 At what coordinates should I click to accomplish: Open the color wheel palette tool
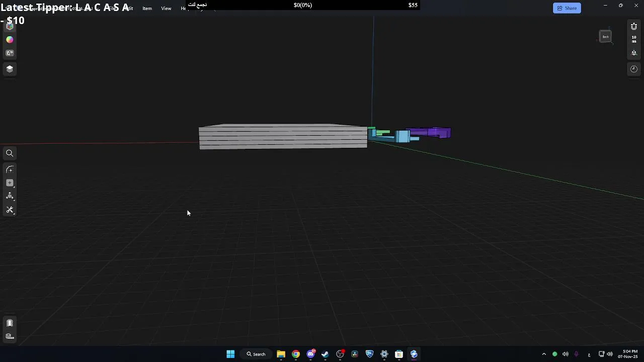pos(10,40)
